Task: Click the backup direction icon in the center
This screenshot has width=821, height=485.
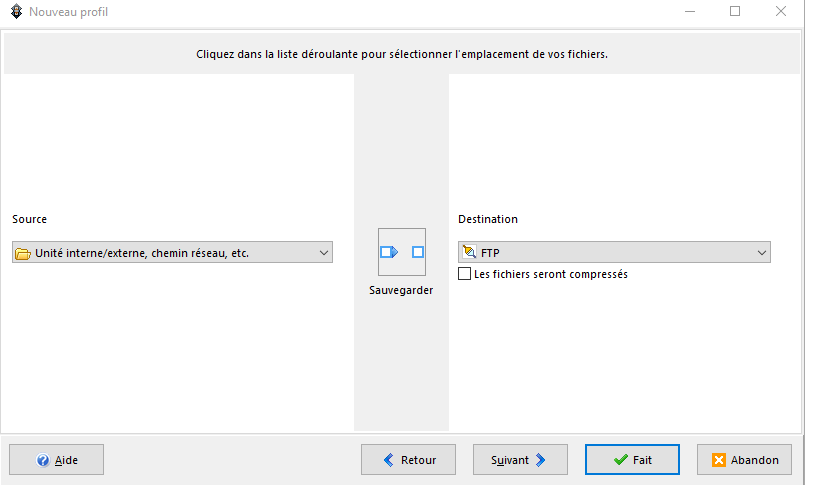Action: point(402,252)
